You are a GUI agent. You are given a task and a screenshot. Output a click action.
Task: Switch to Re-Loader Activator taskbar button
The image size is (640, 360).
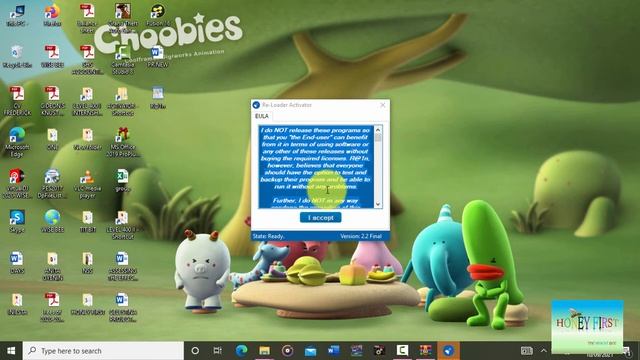(x=448, y=351)
